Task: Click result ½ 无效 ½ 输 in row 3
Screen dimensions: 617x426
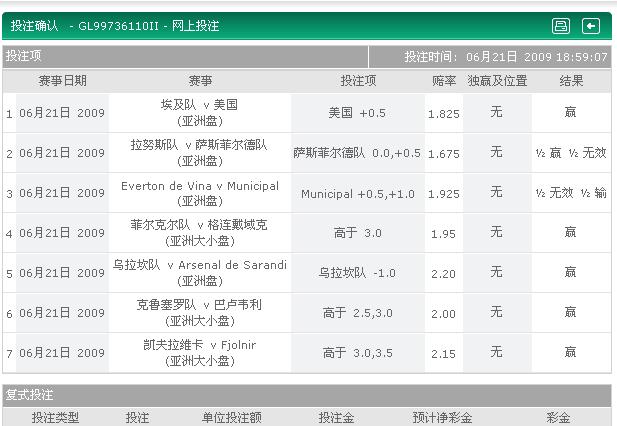Action: click(571, 193)
